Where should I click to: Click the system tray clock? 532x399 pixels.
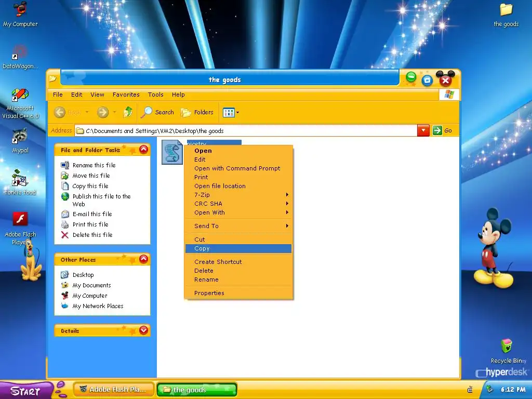click(513, 390)
